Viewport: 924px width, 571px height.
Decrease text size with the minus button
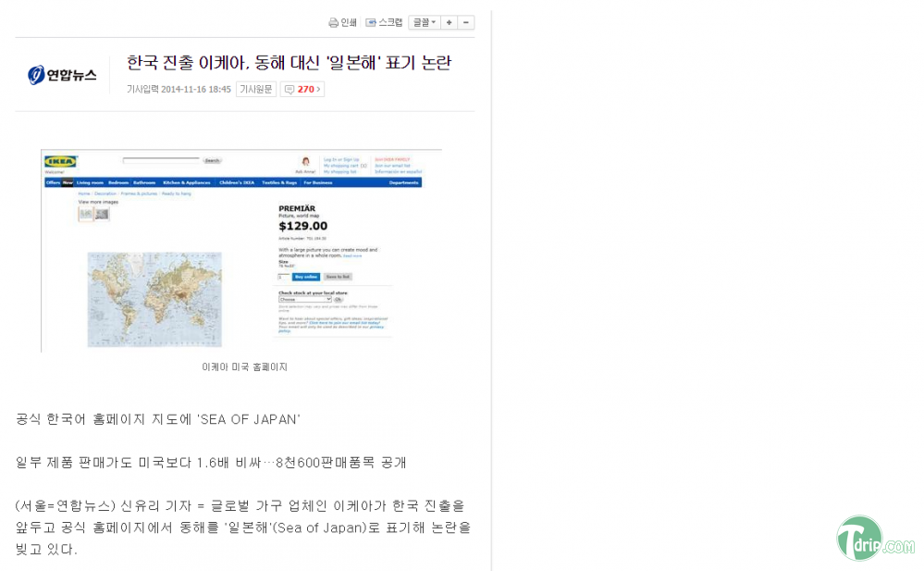pos(466,22)
